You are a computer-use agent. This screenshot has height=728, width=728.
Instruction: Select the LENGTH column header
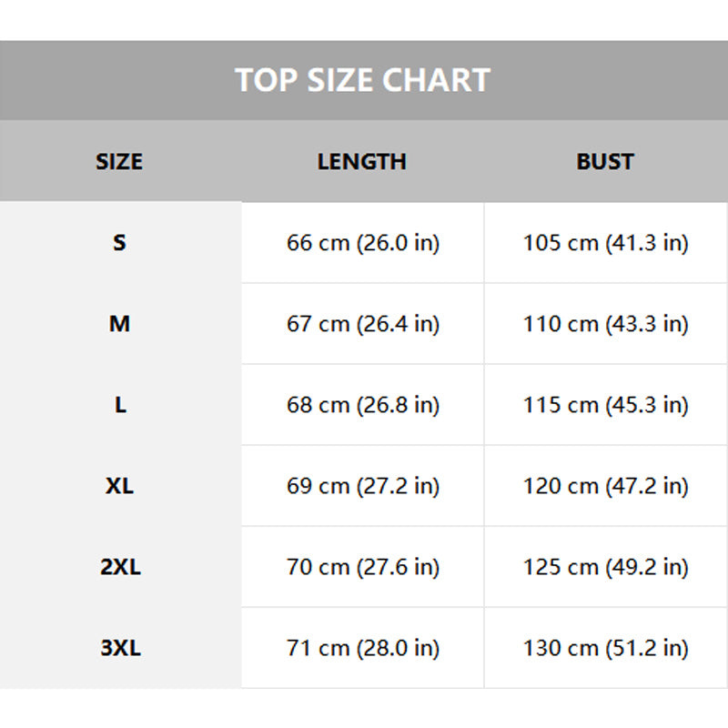(x=362, y=162)
